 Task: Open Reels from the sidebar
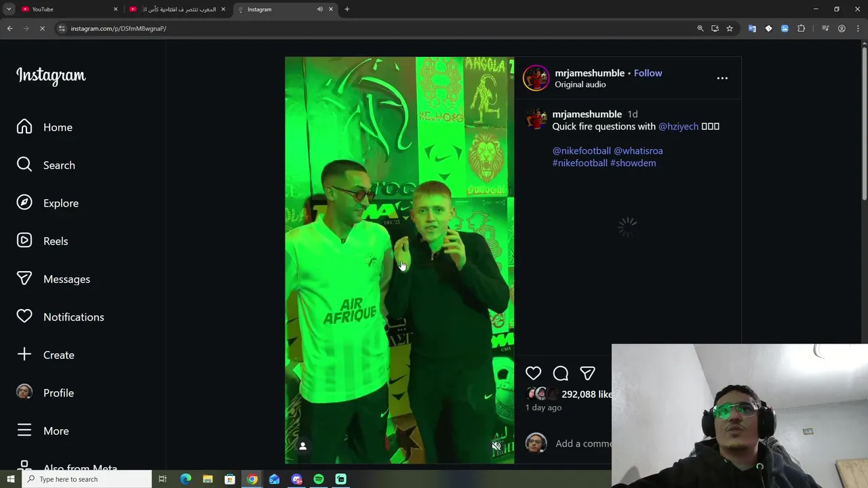[x=42, y=241]
